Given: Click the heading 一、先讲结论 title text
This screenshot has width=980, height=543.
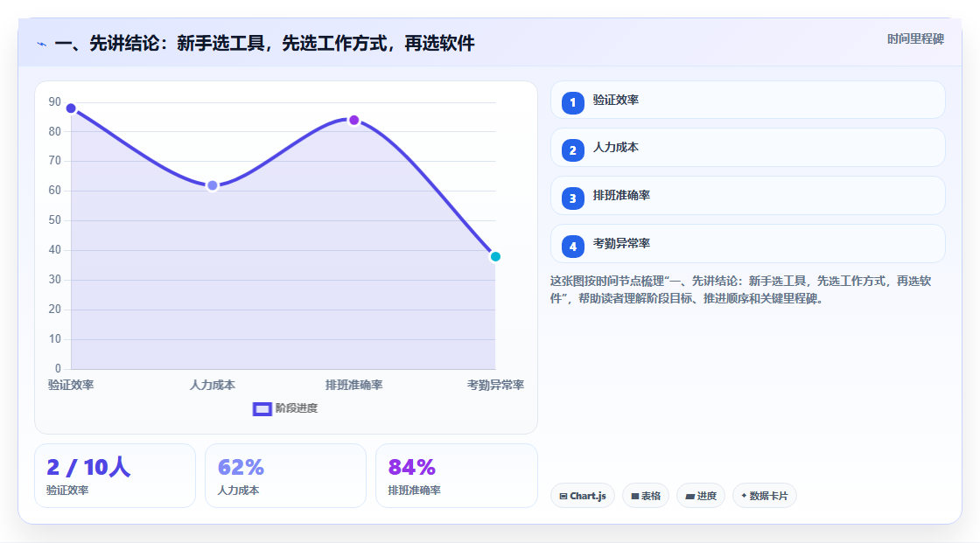Looking at the screenshot, I should 264,43.
